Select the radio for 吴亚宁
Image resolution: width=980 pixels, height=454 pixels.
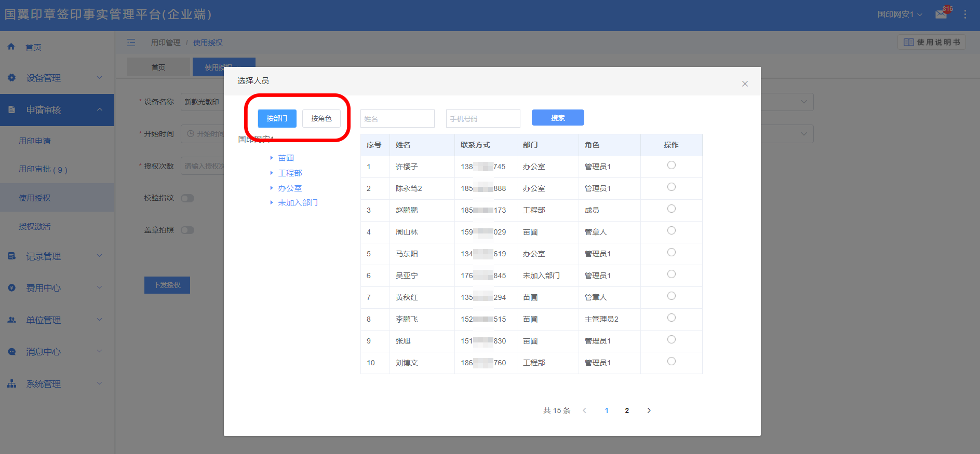tap(672, 274)
